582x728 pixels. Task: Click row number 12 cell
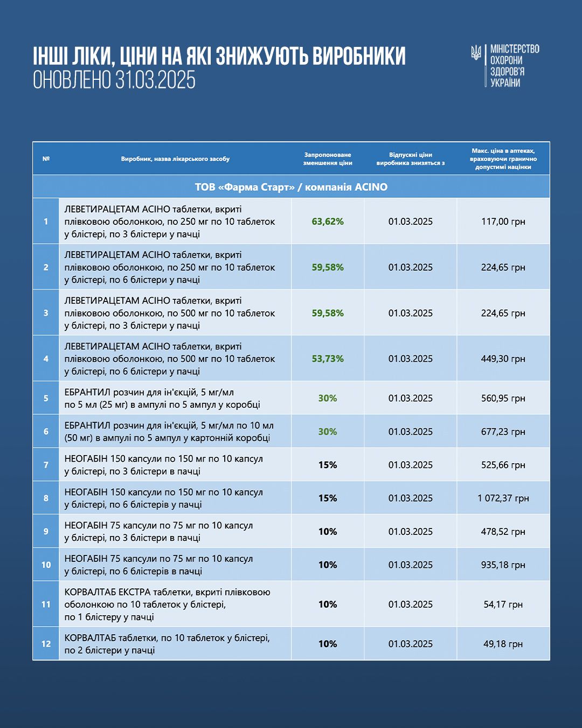click(46, 643)
